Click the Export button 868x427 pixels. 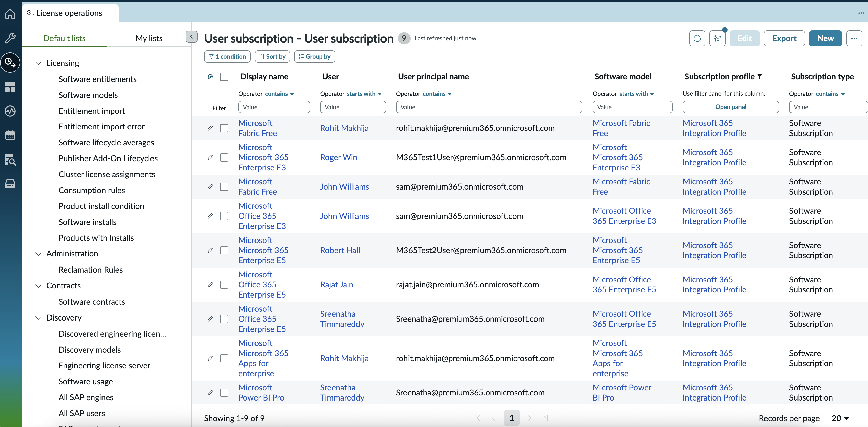pos(784,38)
